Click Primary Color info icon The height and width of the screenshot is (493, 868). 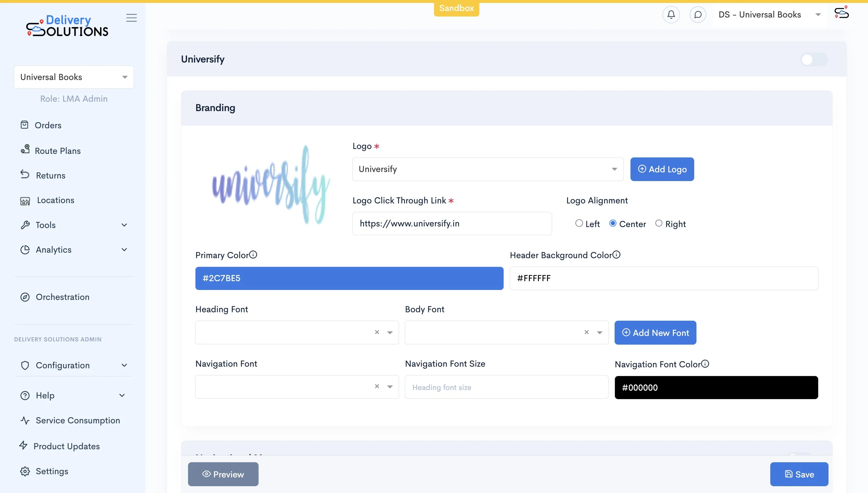coord(253,255)
